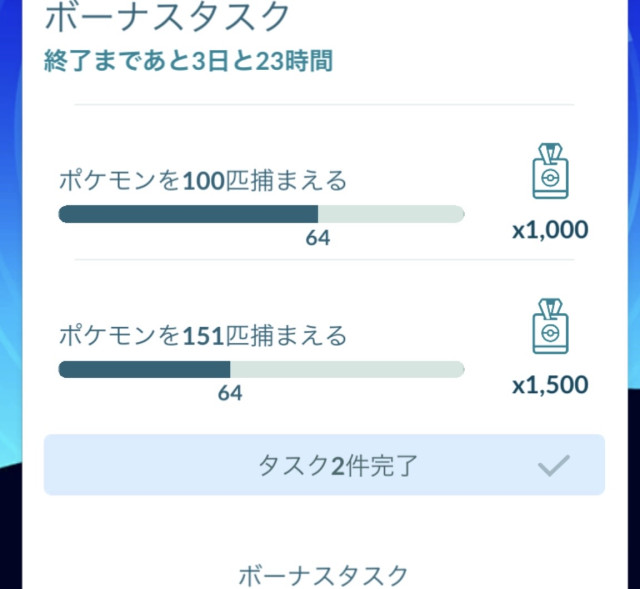Screen dimensions: 640x589
Task: Tap the 64 count under the 151匹 bar
Action: [x=230, y=393]
